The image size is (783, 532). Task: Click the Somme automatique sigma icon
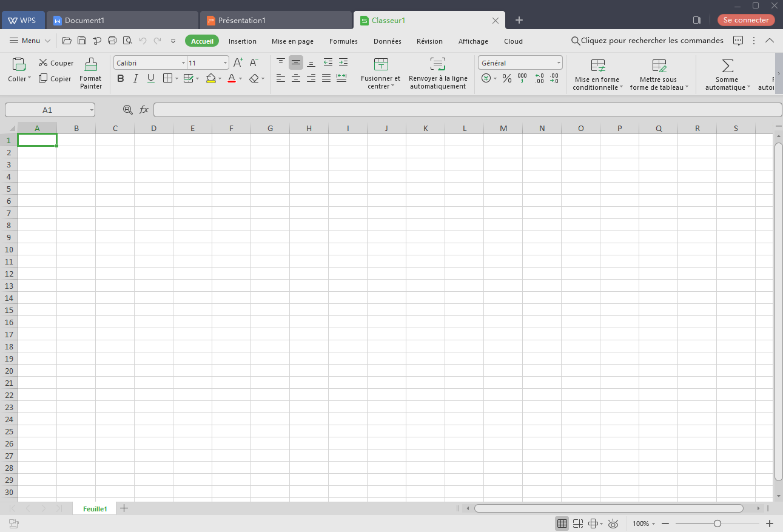click(727, 66)
